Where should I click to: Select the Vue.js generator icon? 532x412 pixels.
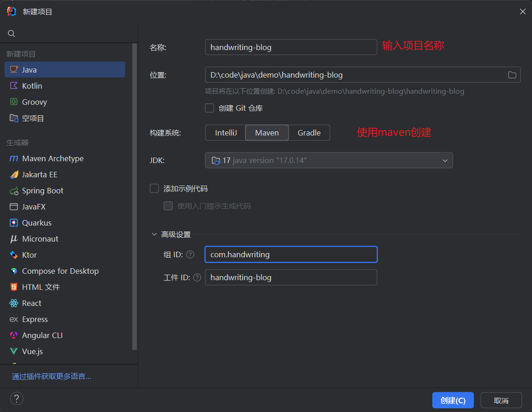point(14,351)
